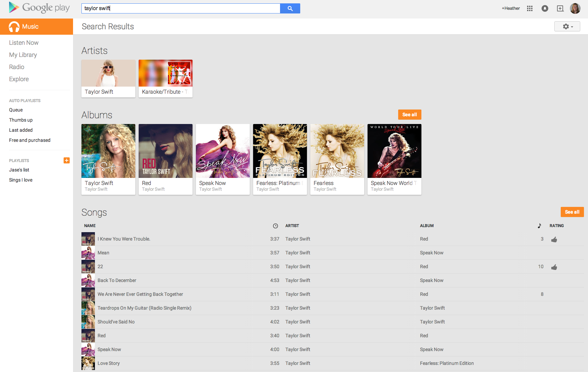This screenshot has width=588, height=372.
Task: Click the share plus-box icon
Action: click(560, 8)
